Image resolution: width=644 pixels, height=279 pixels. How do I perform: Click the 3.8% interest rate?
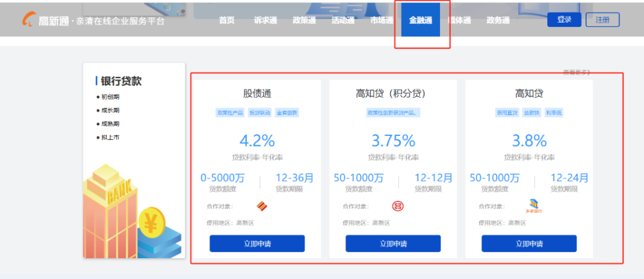point(529,141)
